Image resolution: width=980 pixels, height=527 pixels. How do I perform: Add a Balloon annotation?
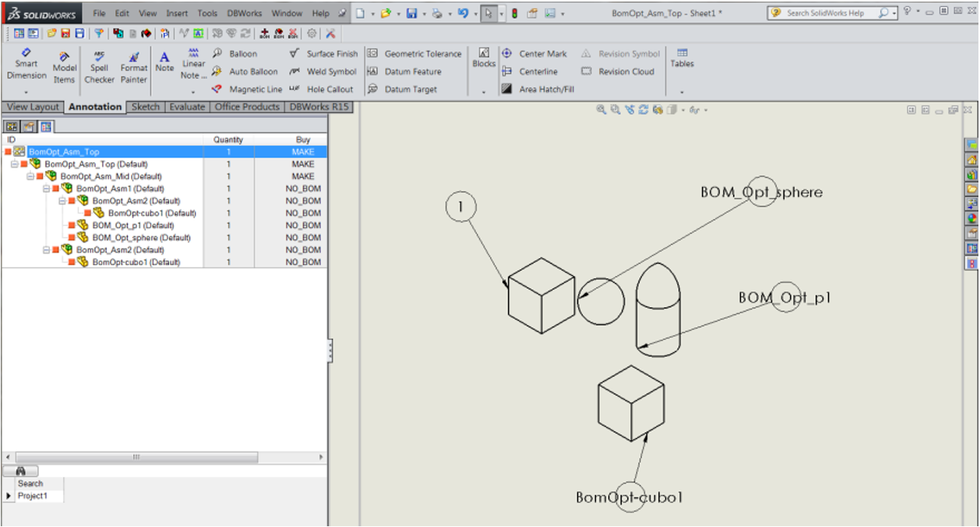click(x=234, y=54)
